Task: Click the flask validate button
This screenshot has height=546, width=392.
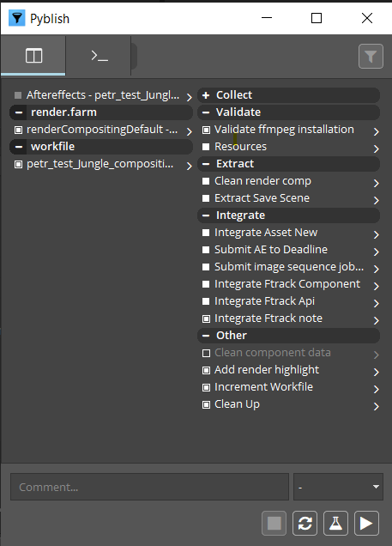Action: pos(335,523)
